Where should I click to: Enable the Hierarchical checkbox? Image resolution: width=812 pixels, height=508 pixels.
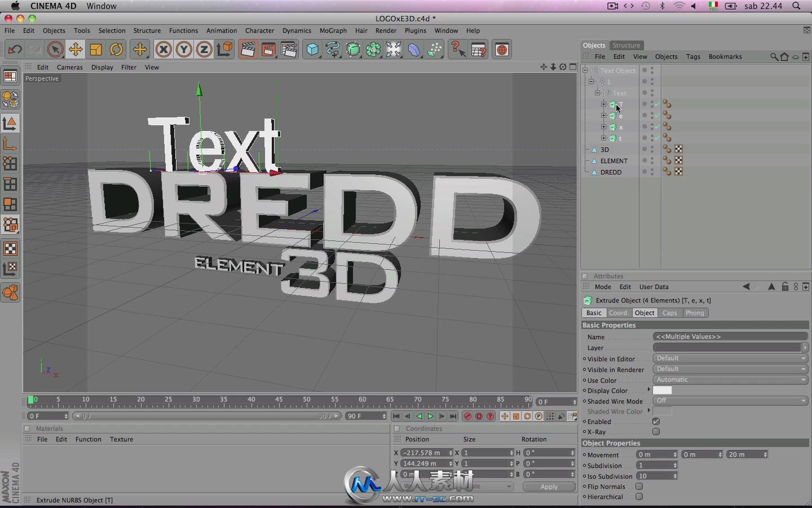click(639, 497)
